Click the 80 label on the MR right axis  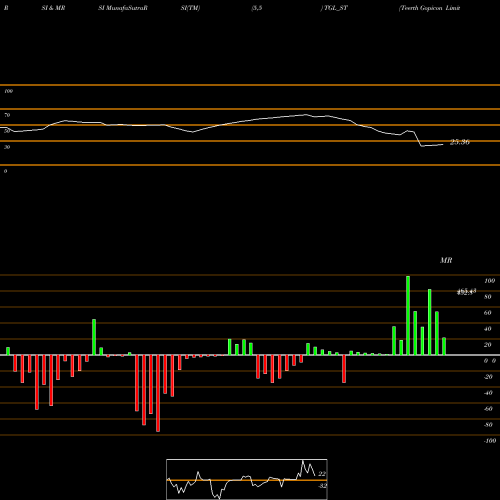tap(488, 297)
